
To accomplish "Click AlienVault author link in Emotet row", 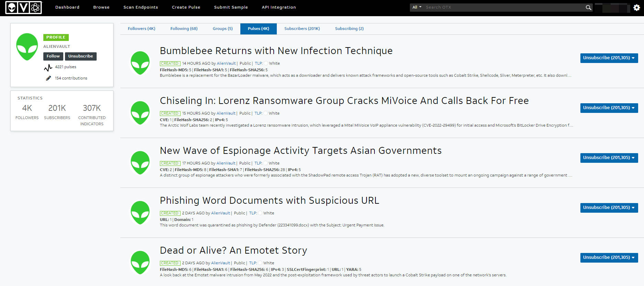I will [220, 263].
